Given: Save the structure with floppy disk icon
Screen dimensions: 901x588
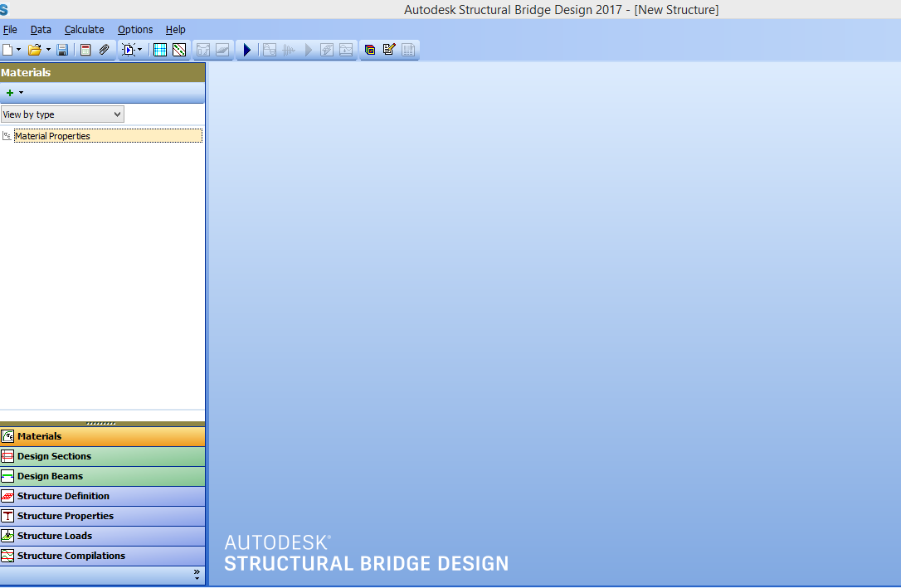Looking at the screenshot, I should (62, 50).
